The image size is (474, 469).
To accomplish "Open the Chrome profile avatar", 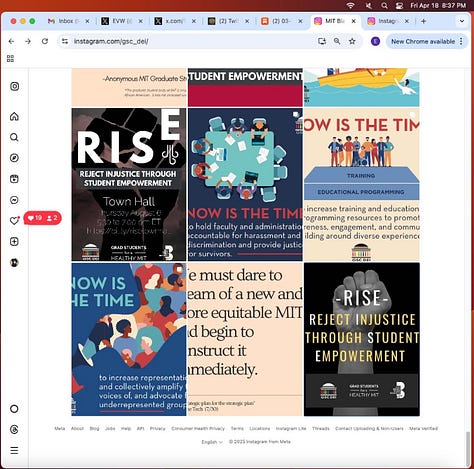I will pos(375,41).
